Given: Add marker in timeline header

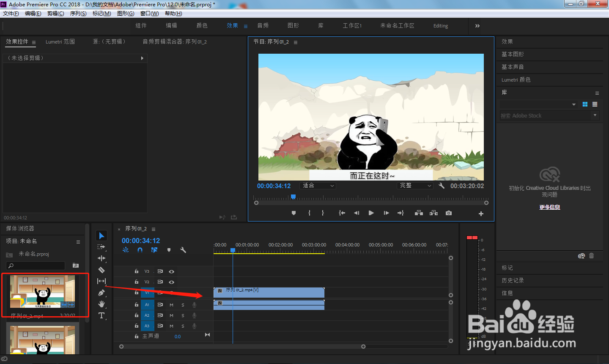Looking at the screenshot, I should tap(169, 250).
